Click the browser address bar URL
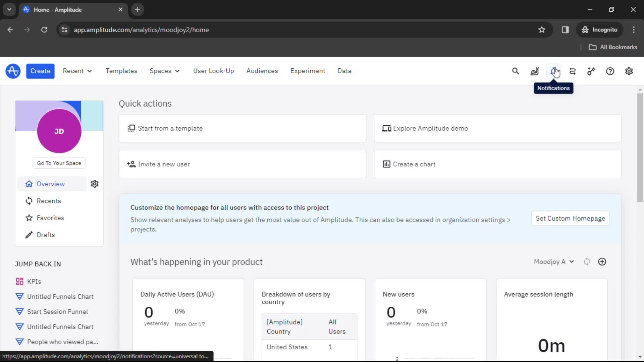This screenshot has width=644, height=362. pos(141,30)
